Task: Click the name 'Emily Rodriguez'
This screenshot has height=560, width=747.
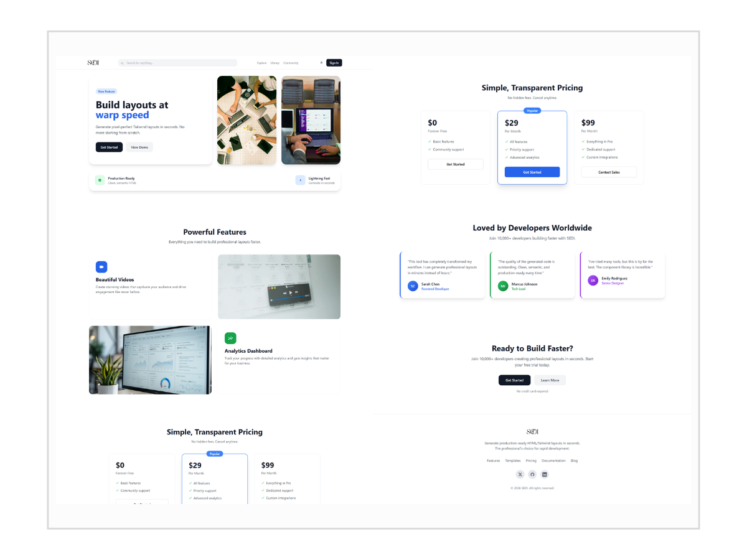Action: click(614, 279)
